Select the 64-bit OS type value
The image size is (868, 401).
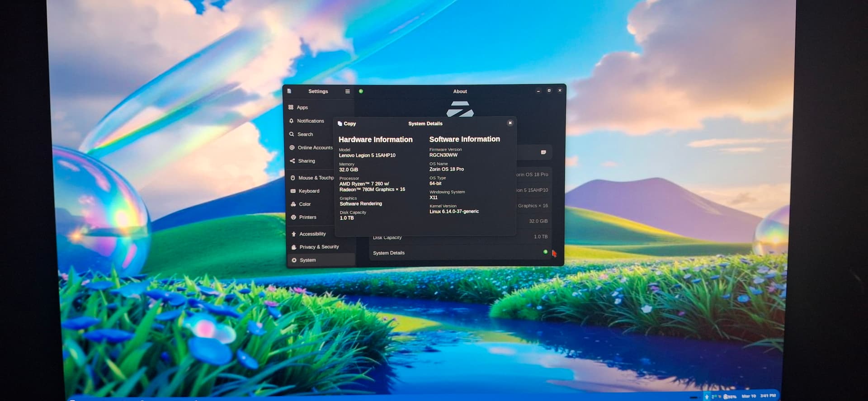pos(435,183)
